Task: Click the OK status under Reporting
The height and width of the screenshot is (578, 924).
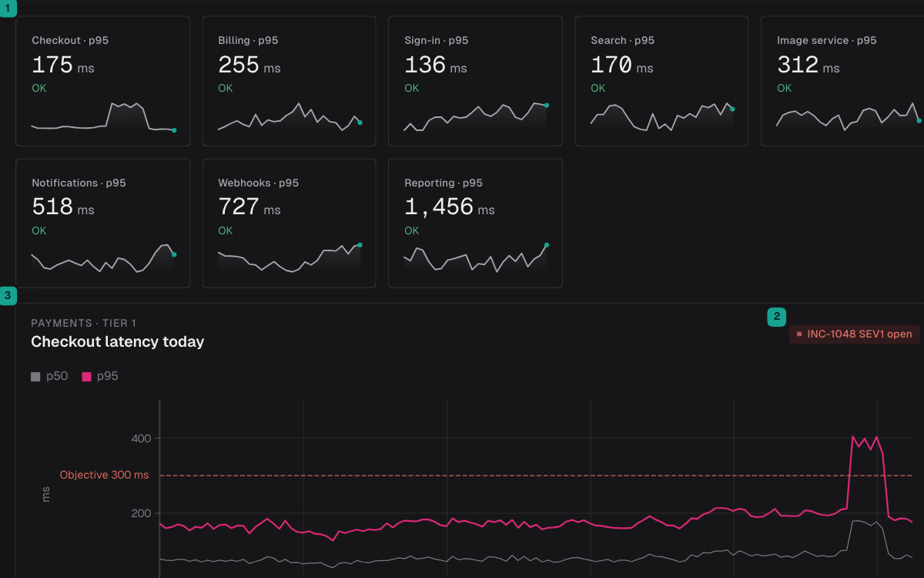Action: click(412, 230)
